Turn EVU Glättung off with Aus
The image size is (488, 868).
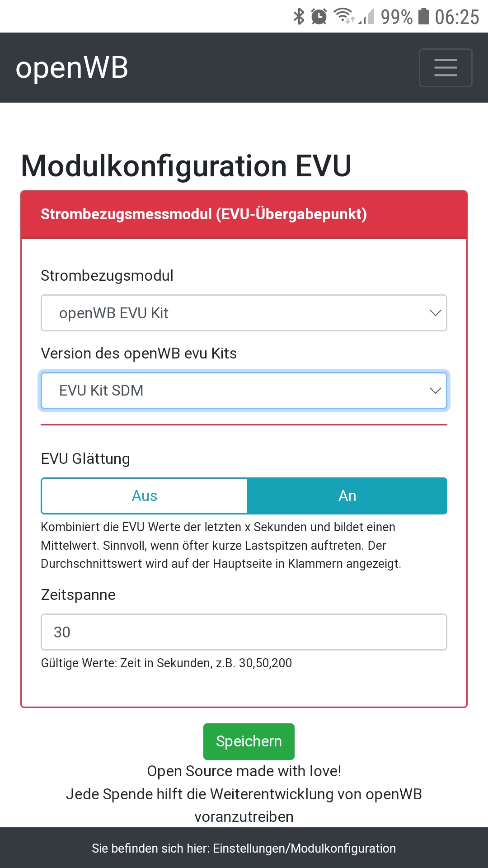(145, 496)
